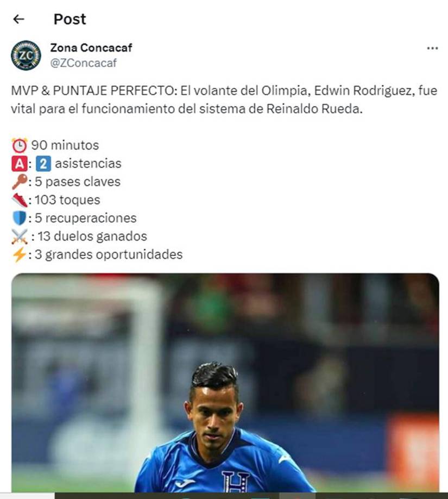Click the Post header title
Image resolution: width=448 pixels, height=499 pixels.
click(70, 20)
